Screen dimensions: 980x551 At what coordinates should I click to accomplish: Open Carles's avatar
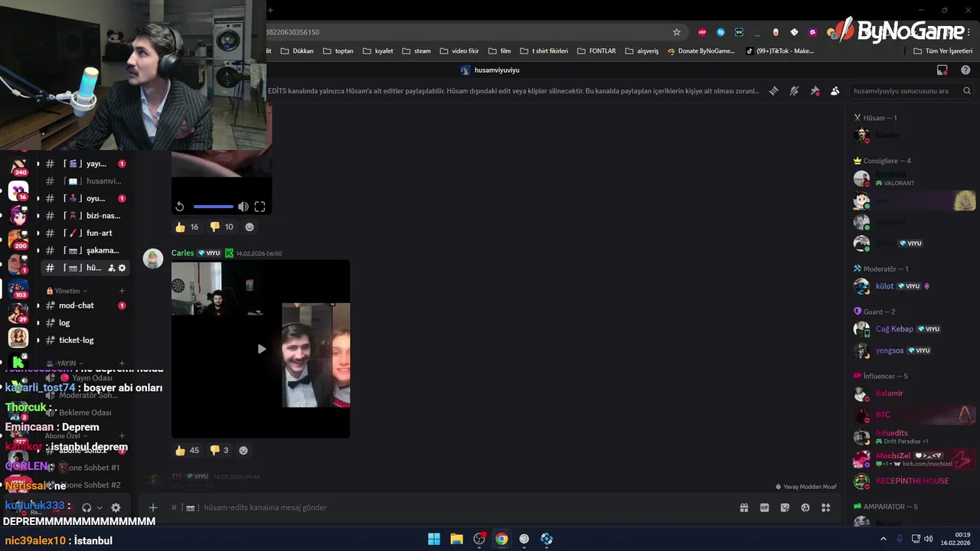coord(153,259)
